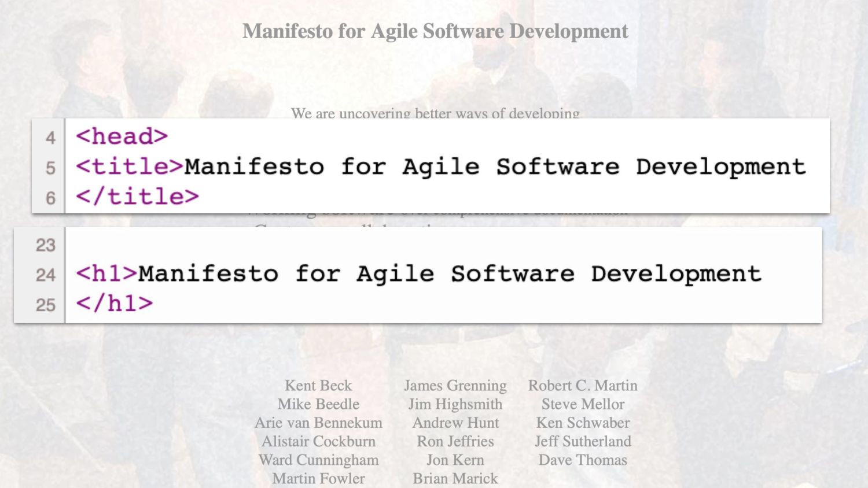Screen dimensions: 868x488
Task: Click the name 'Ken Schwaber'
Action: tap(583, 423)
